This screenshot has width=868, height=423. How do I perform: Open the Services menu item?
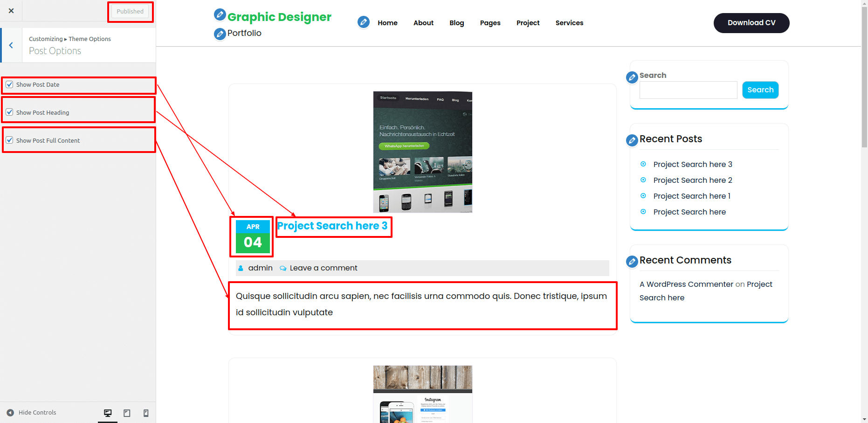point(569,23)
